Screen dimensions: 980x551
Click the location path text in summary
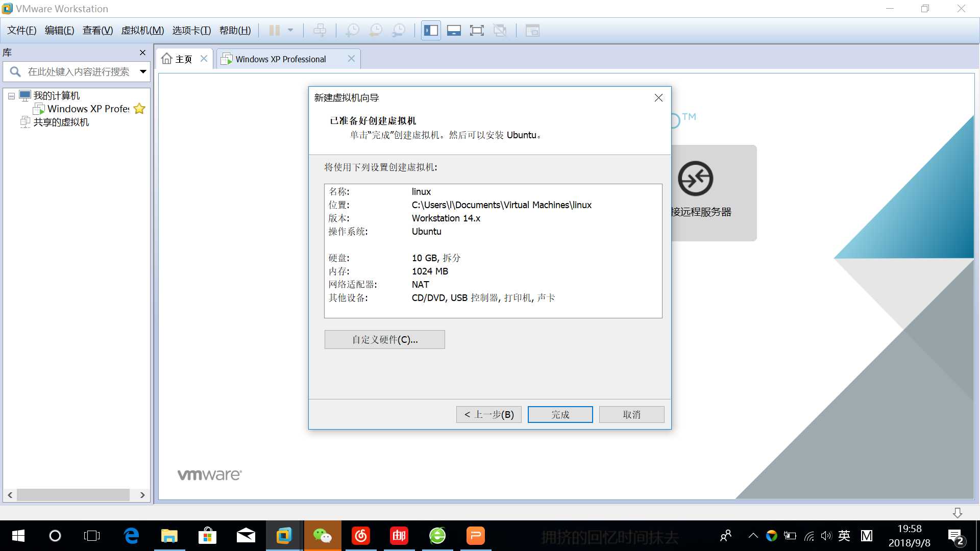501,205
